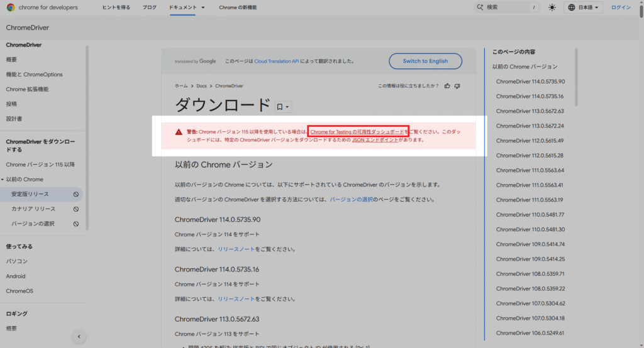Open Chrome for Testing の可用性ダッシュボード link
644x348 pixels.
(357, 132)
